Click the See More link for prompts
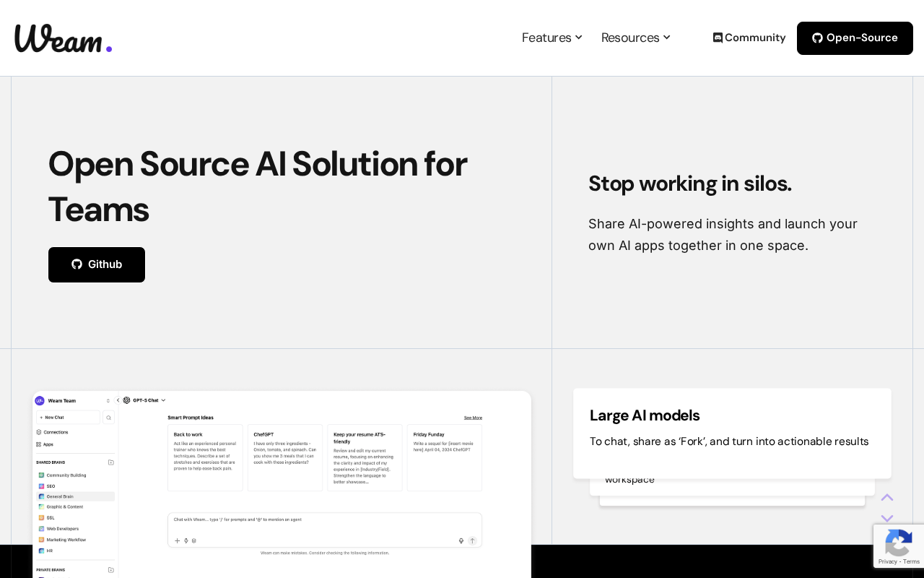Screen dimensions: 924x578 pyautogui.click(x=473, y=418)
